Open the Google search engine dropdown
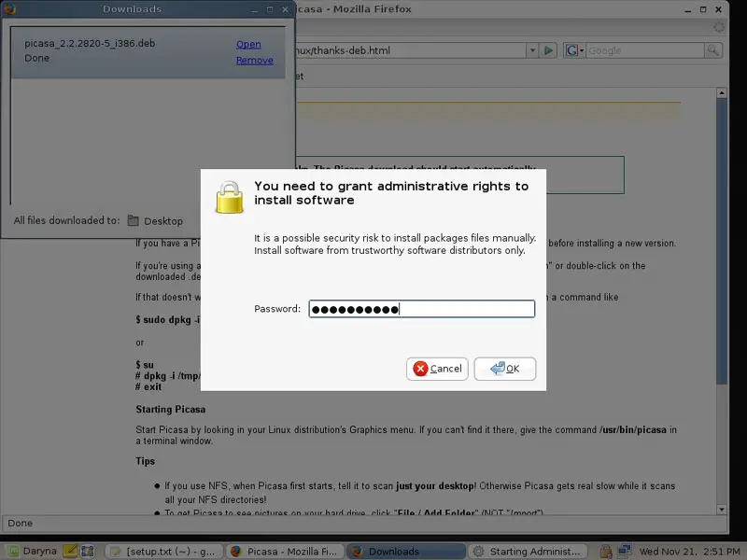 click(574, 50)
